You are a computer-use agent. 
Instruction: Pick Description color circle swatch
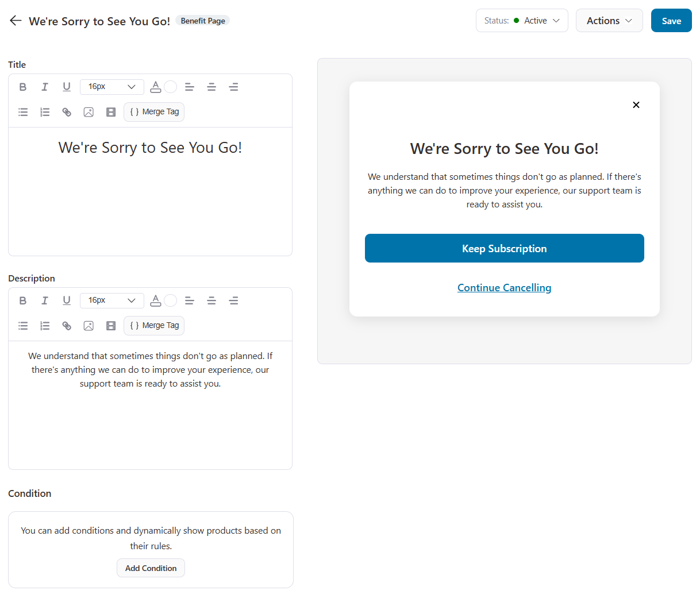pyautogui.click(x=171, y=300)
